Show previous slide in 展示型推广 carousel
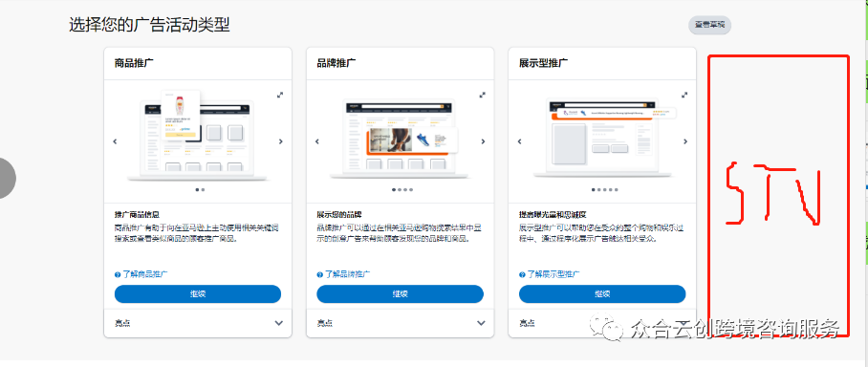The width and height of the screenshot is (868, 367). click(x=519, y=141)
